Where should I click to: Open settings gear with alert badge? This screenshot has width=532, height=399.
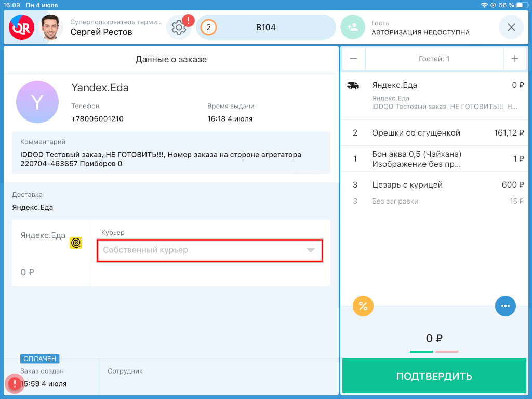click(x=179, y=27)
